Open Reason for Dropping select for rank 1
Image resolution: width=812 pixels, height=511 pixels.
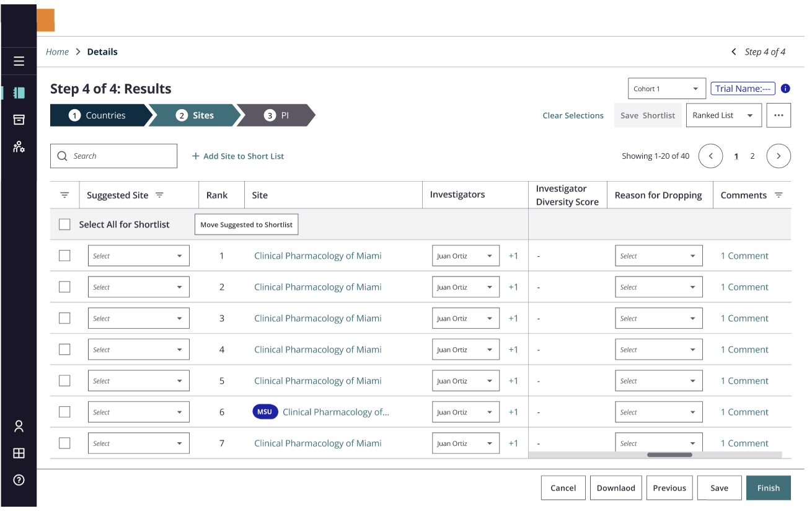[659, 255]
